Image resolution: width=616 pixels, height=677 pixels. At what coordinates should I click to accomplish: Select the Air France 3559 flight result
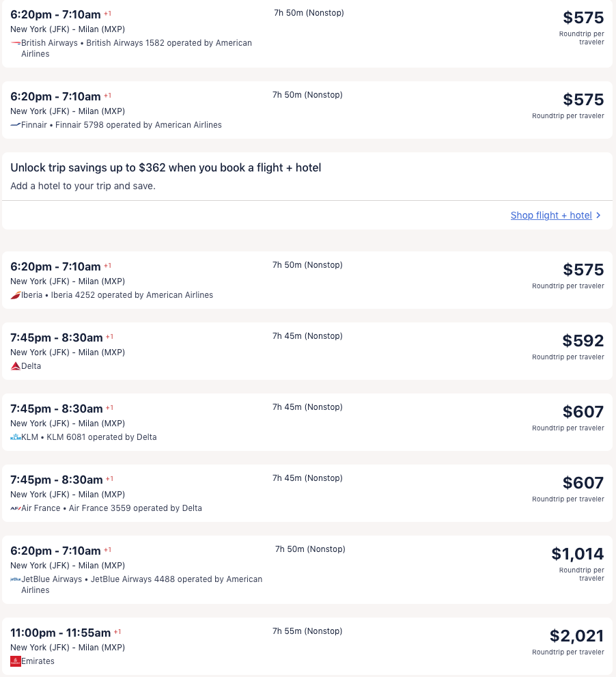(307, 493)
